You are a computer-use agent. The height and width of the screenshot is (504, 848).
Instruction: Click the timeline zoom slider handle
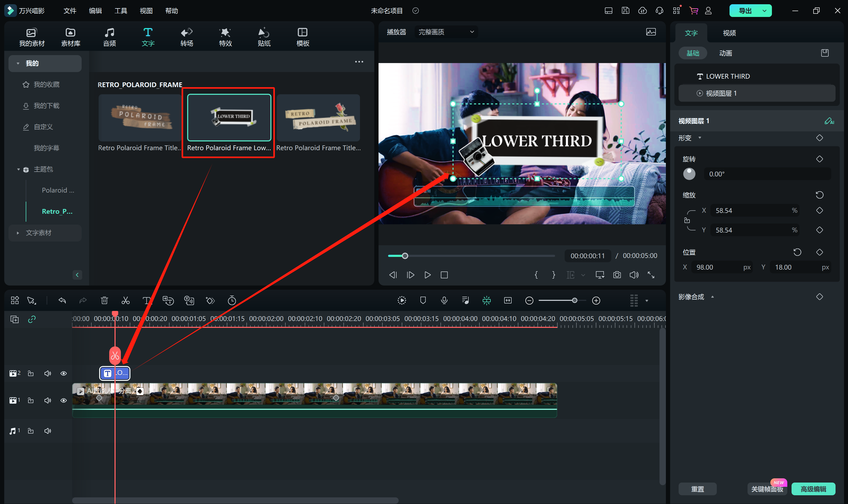pos(574,301)
